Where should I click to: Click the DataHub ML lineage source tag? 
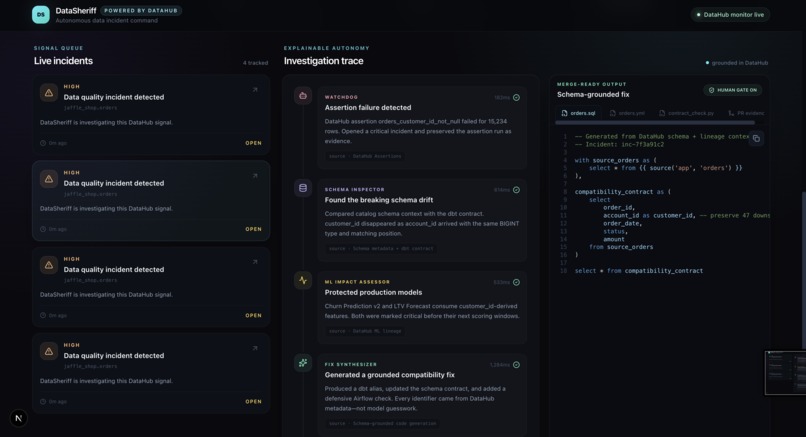click(365, 331)
